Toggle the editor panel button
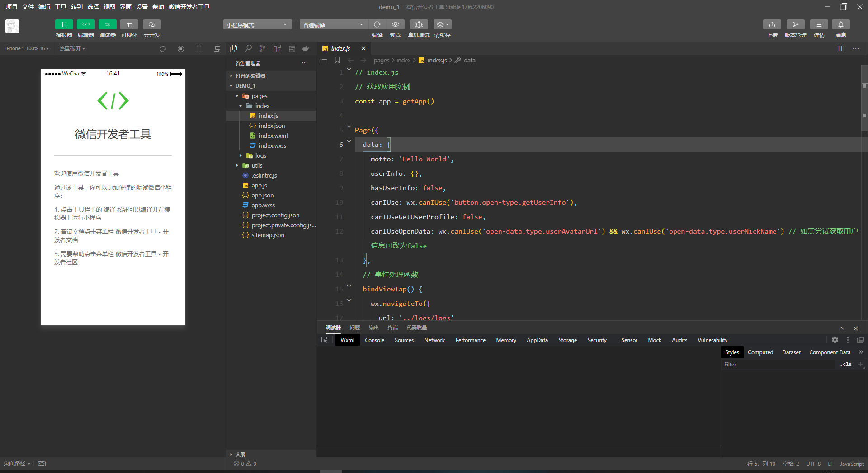This screenshot has height=473, width=868. 85,24
